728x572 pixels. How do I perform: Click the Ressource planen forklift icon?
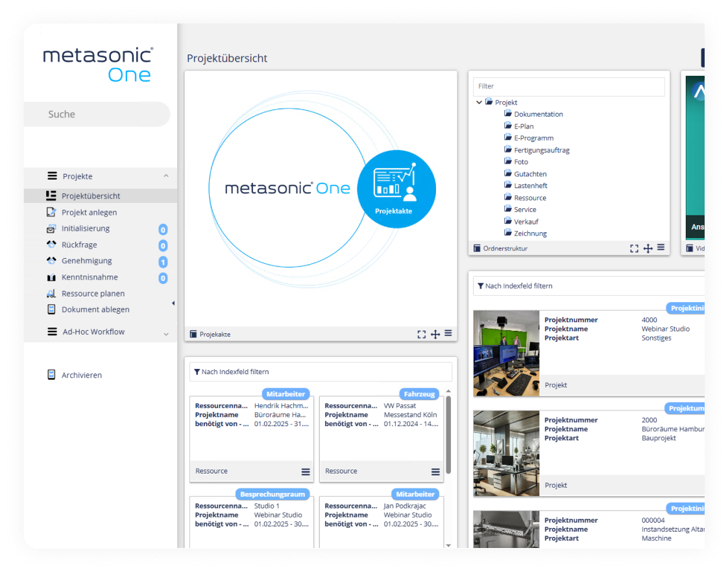51,293
